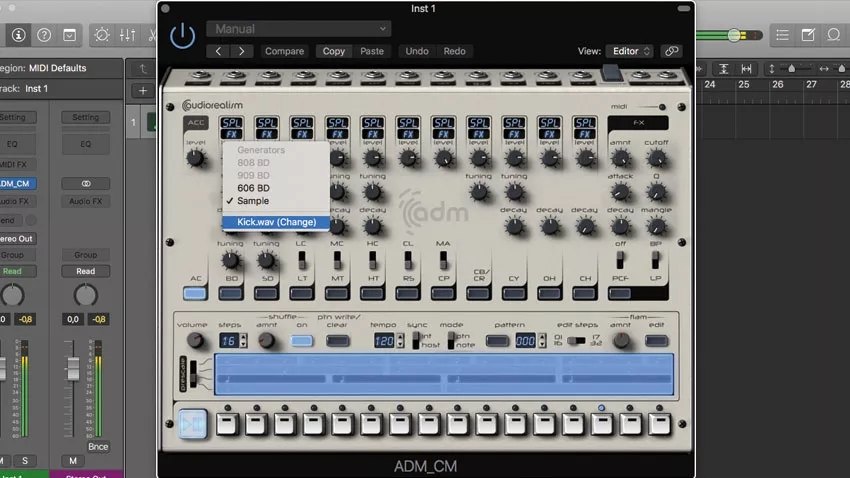Open the Note Pad icon
The height and width of the screenshot is (478, 850).
(x=808, y=35)
